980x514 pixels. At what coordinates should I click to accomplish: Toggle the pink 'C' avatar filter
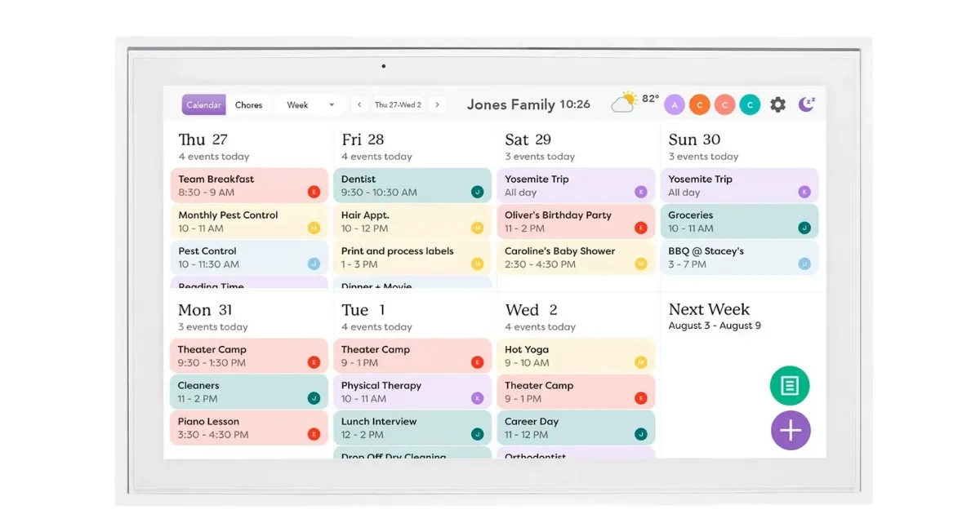pyautogui.click(x=724, y=104)
